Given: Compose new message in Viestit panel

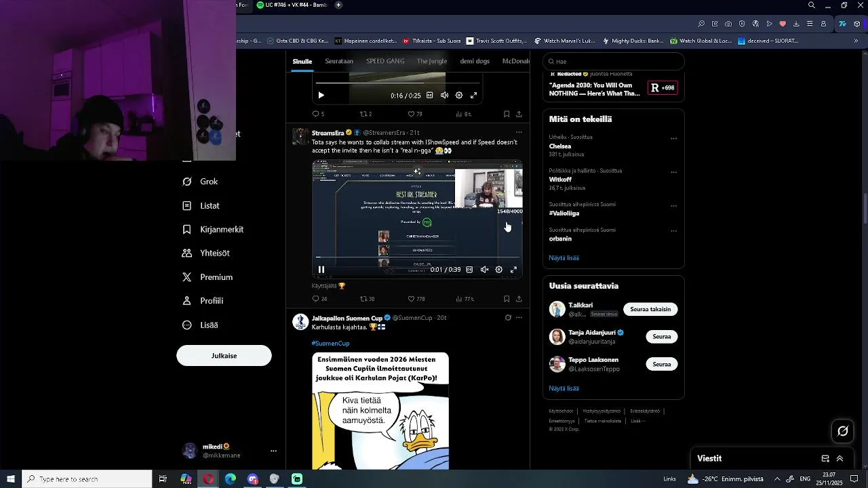Looking at the screenshot, I should [825, 459].
